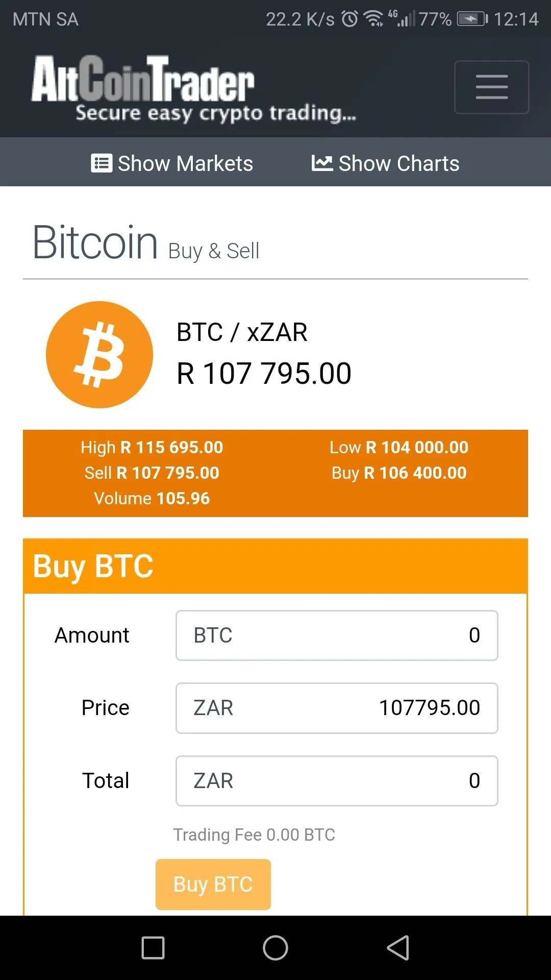Open the Show Charts tab
Image resolution: width=551 pixels, height=980 pixels.
(386, 163)
